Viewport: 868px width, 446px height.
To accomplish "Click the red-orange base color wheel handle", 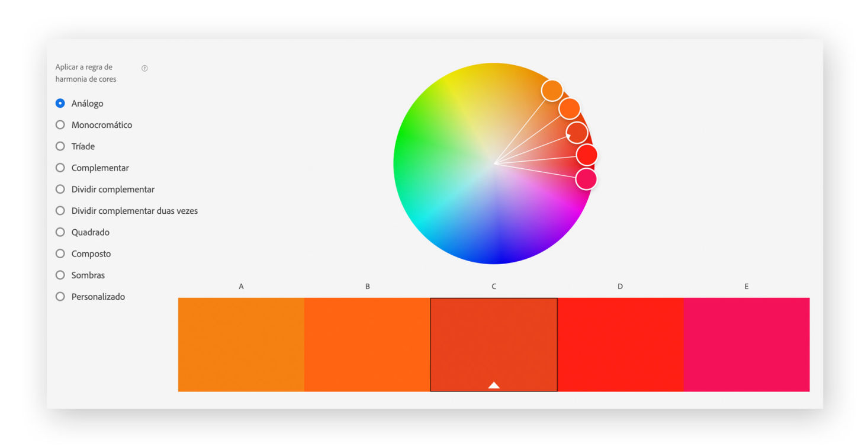I will pyautogui.click(x=577, y=133).
